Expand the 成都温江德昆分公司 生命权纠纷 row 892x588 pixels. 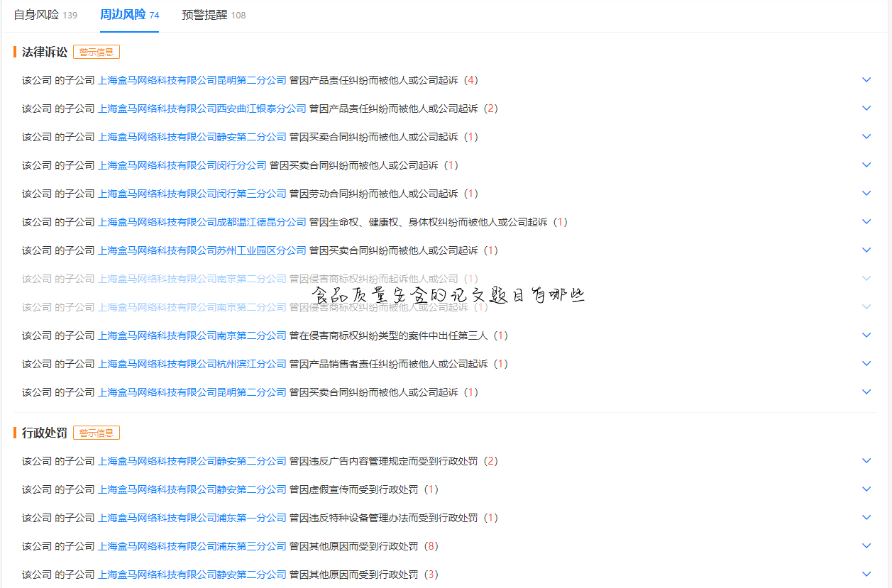[x=866, y=222]
